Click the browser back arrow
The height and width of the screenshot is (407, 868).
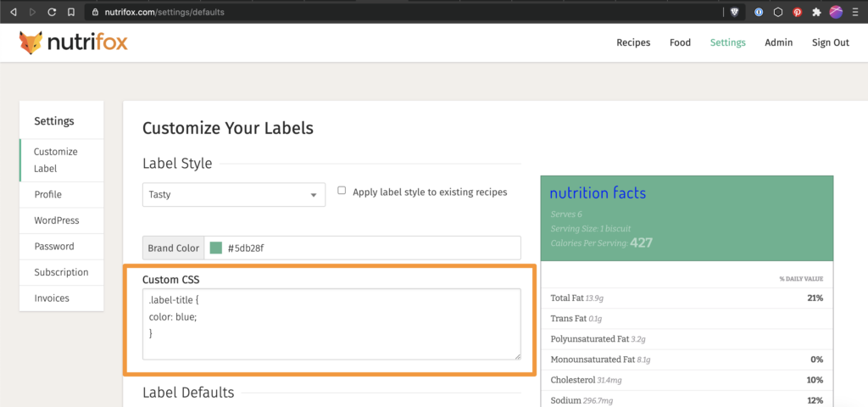click(14, 12)
